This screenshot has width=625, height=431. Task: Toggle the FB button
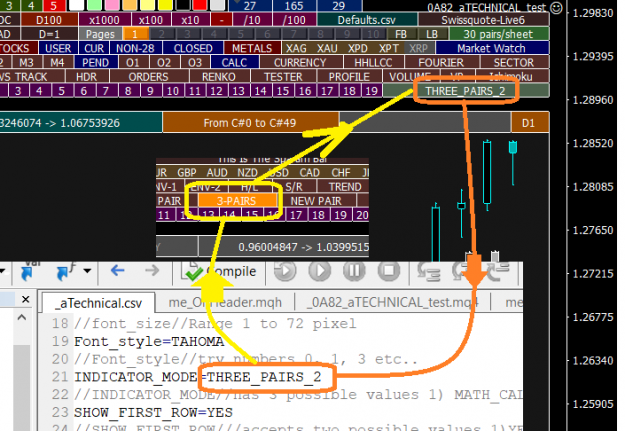[401, 34]
